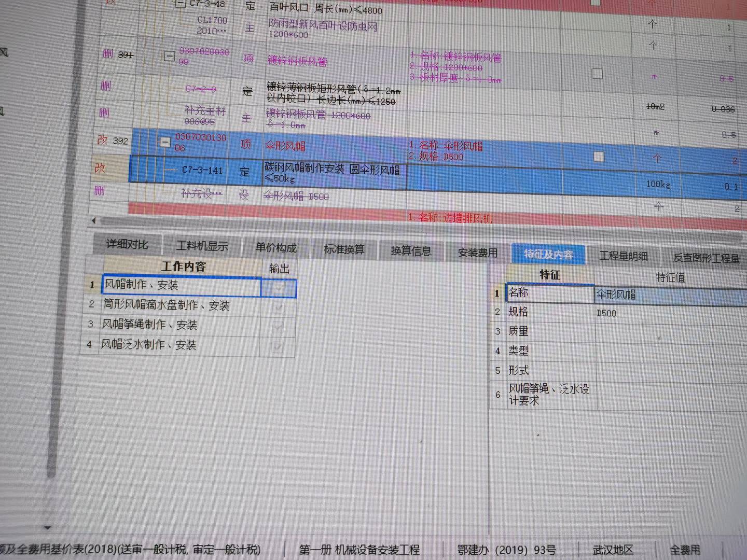Viewport: 747px width, 560px height.
Task: Open the 换算信息 tab
Action: coord(411,251)
